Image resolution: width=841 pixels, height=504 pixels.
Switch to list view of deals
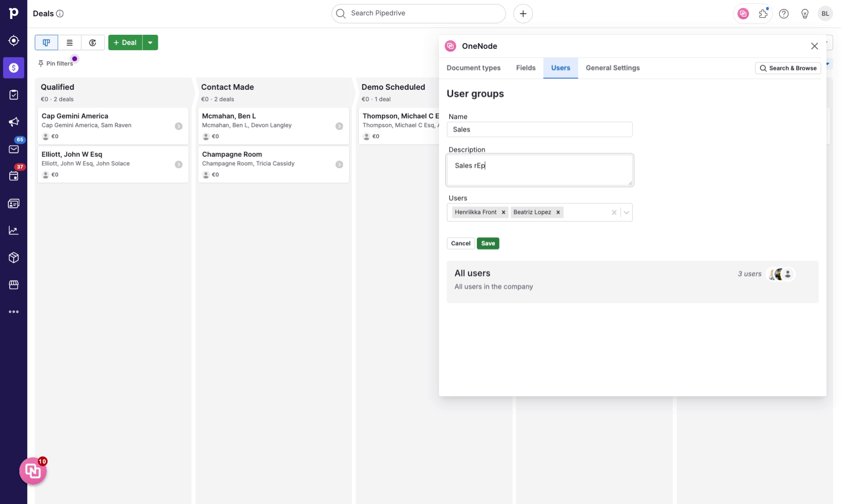(70, 43)
